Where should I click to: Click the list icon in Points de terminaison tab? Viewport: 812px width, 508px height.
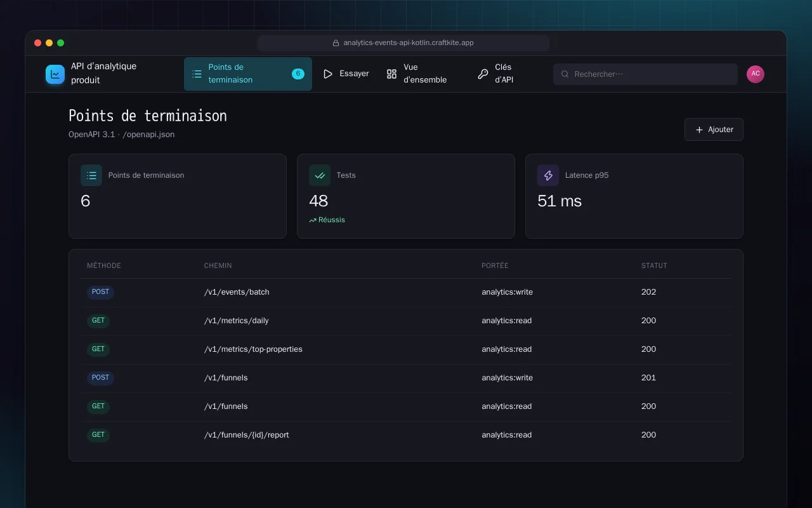[197, 74]
